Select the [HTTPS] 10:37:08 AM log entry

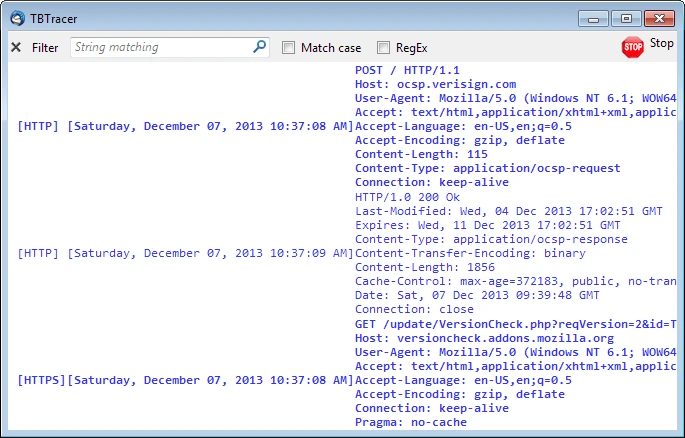click(185, 380)
